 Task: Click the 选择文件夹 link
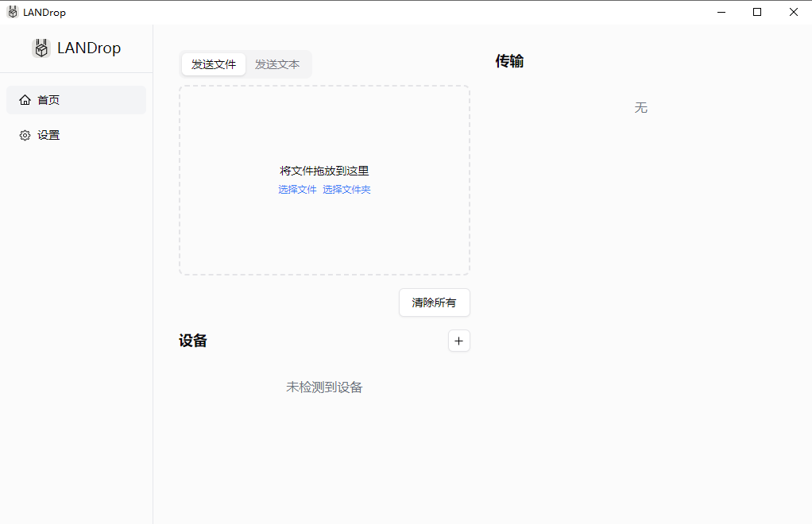(x=346, y=189)
